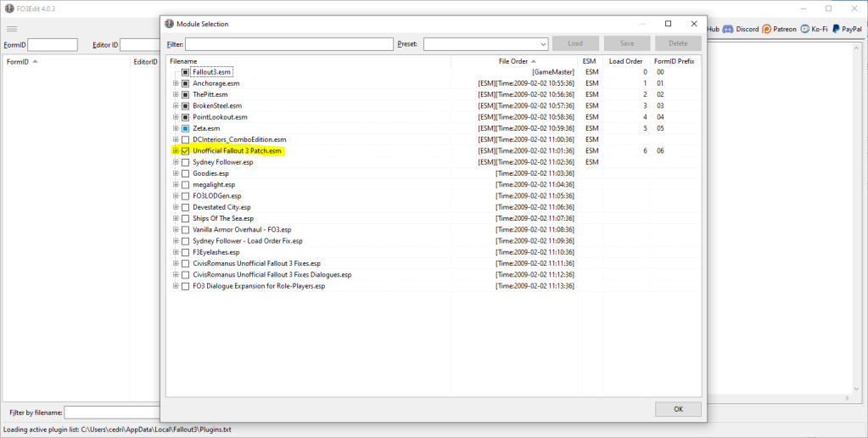This screenshot has width=868, height=438.
Task: Toggle the Zeta.esm checkbox
Action: pos(185,128)
